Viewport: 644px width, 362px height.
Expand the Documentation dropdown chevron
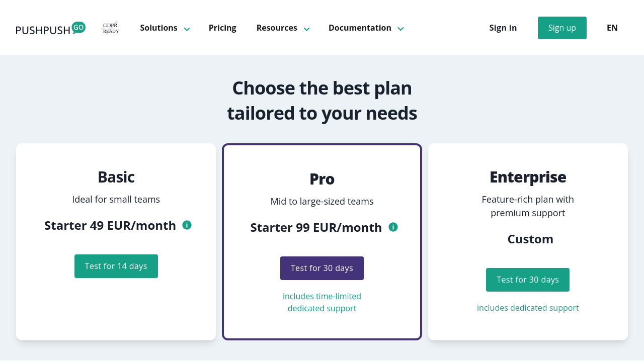click(400, 29)
